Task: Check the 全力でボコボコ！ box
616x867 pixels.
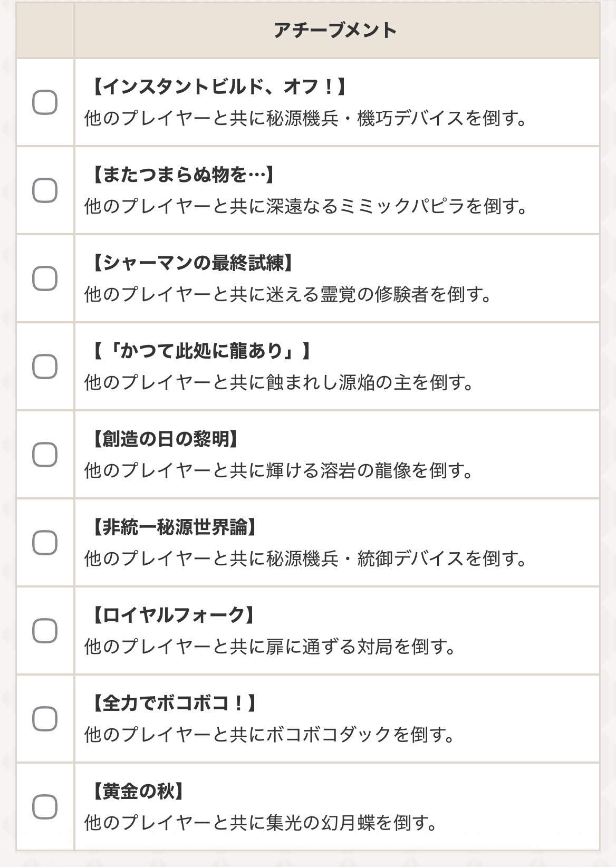Action: pos(45,719)
